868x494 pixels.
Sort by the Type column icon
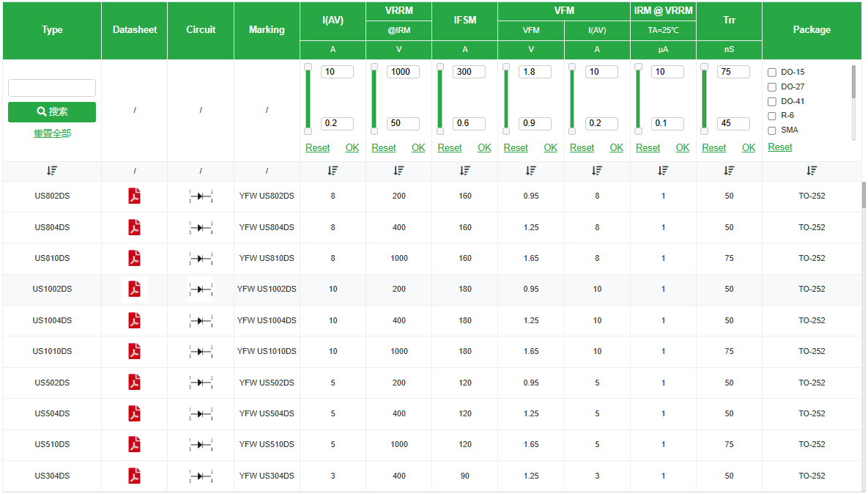(x=51, y=171)
